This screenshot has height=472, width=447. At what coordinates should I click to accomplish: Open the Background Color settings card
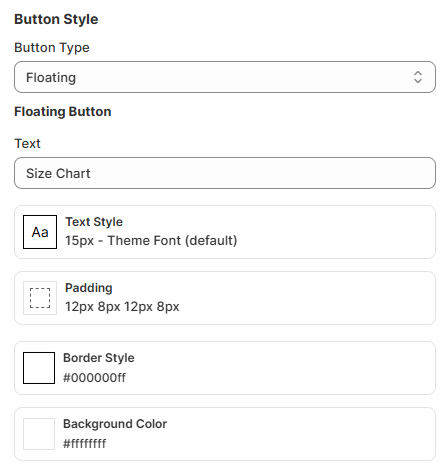tap(225, 434)
